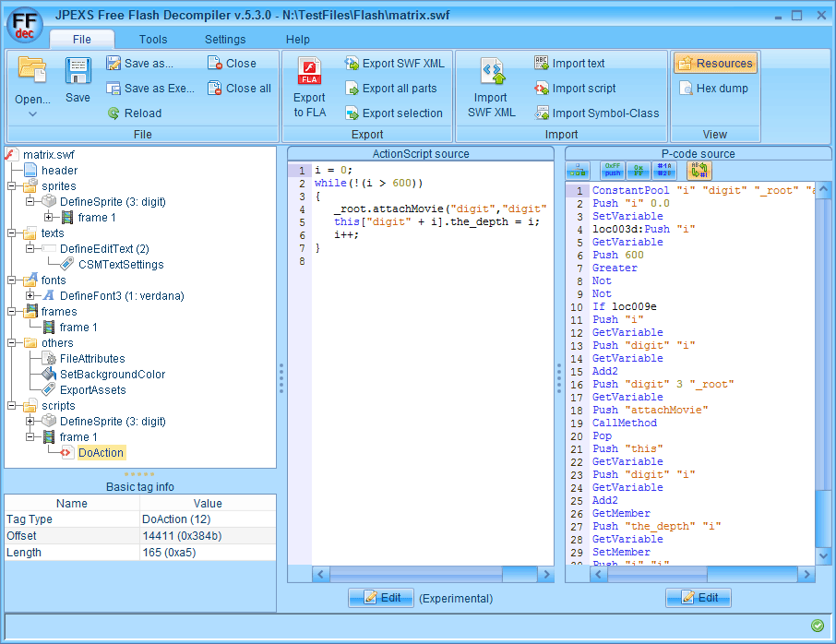Toggle the Hex dump view
Image resolution: width=836 pixels, height=644 pixels.
click(x=714, y=89)
